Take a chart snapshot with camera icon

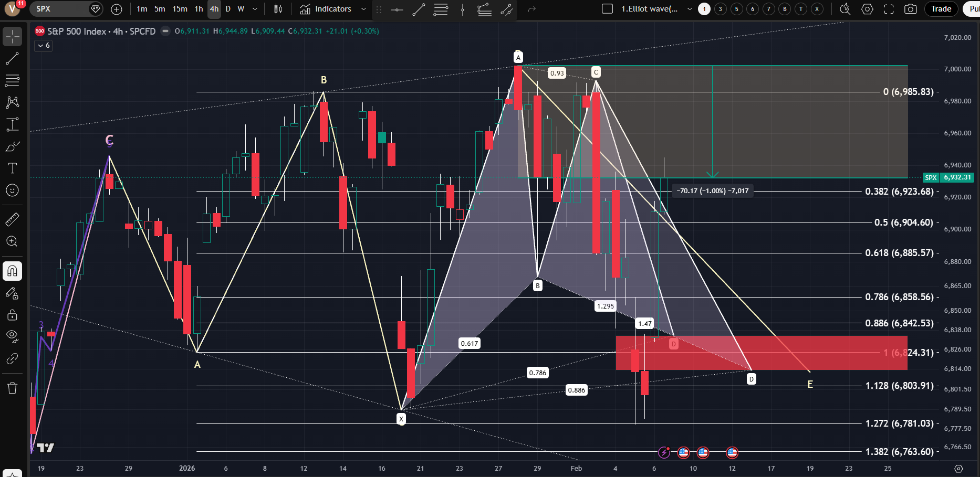pyautogui.click(x=910, y=9)
